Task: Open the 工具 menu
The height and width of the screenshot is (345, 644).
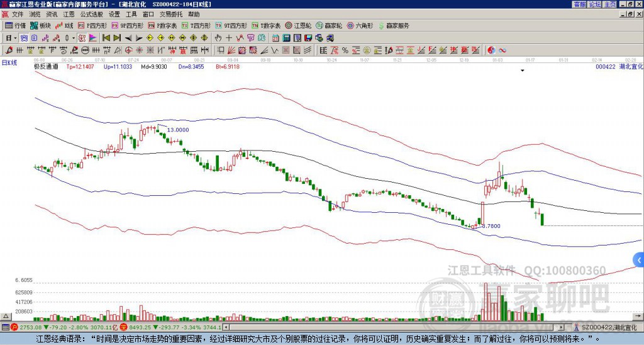Action: pyautogui.click(x=131, y=14)
